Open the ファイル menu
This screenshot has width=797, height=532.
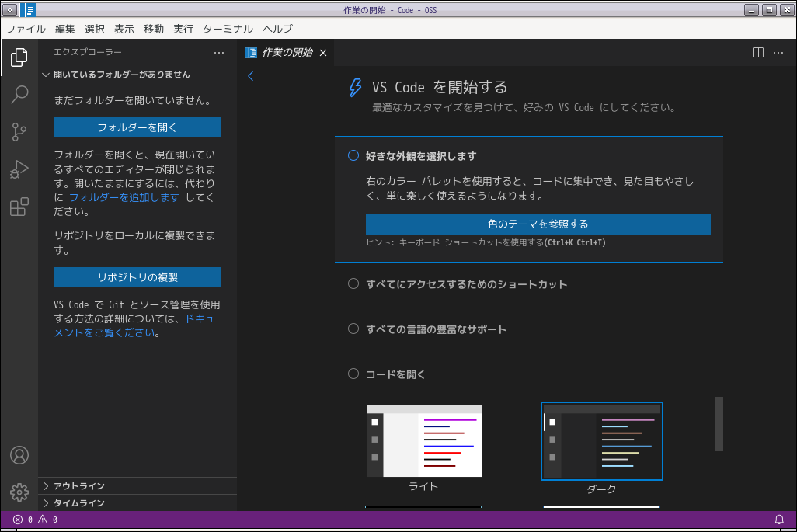click(26, 29)
